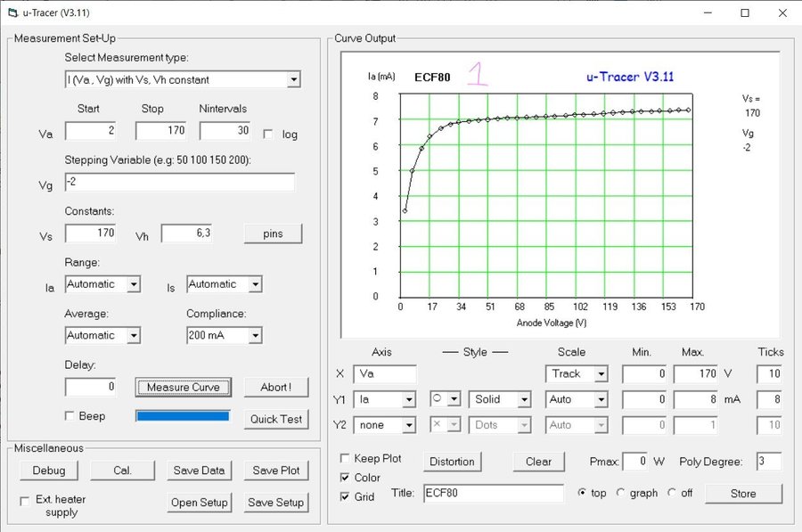Click the Quick Test button

(x=276, y=419)
